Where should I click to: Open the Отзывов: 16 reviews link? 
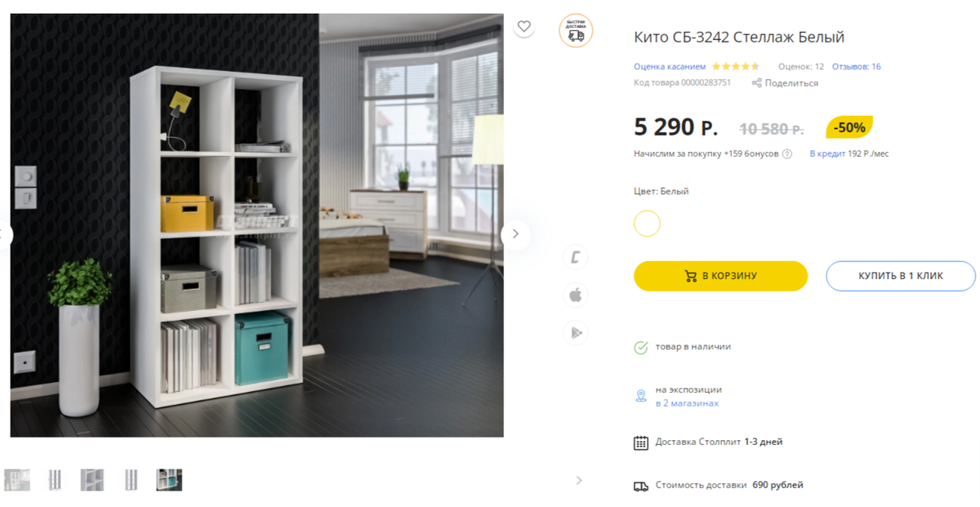coord(857,67)
